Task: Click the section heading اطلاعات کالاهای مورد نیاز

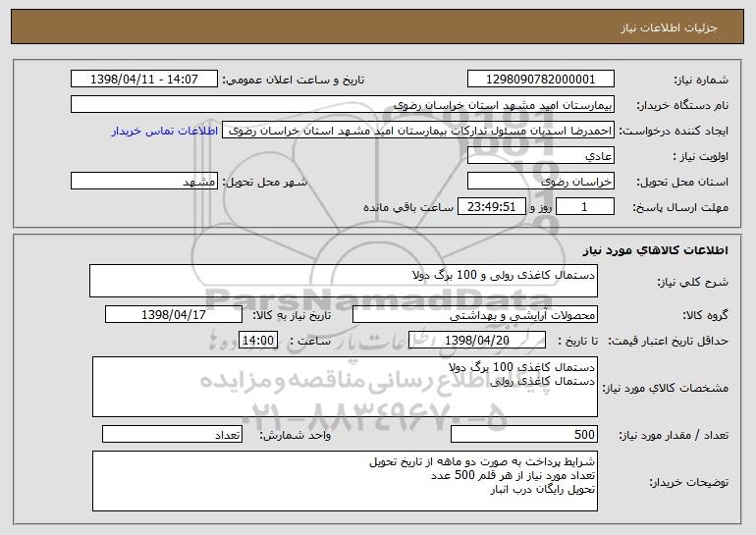Action: tap(655, 250)
